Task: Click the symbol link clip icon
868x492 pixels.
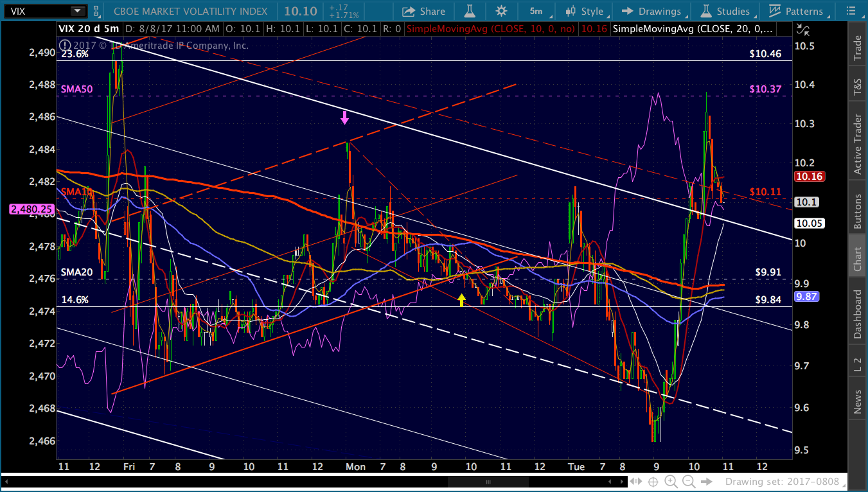Action: coord(96,11)
